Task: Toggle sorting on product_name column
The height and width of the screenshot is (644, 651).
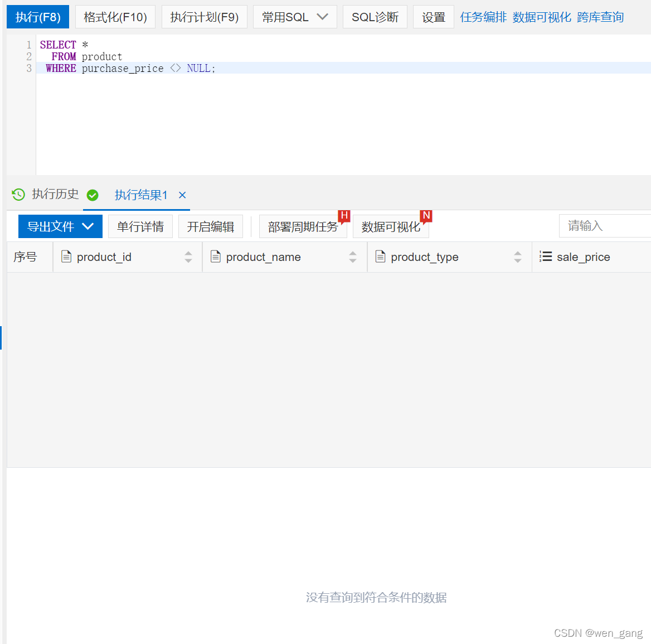Action: 353,256
